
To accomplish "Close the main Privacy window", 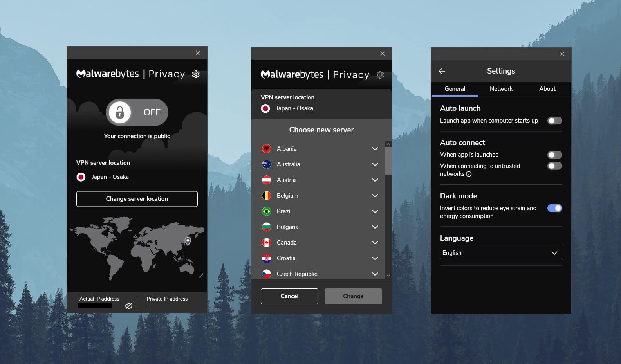I will coord(198,53).
